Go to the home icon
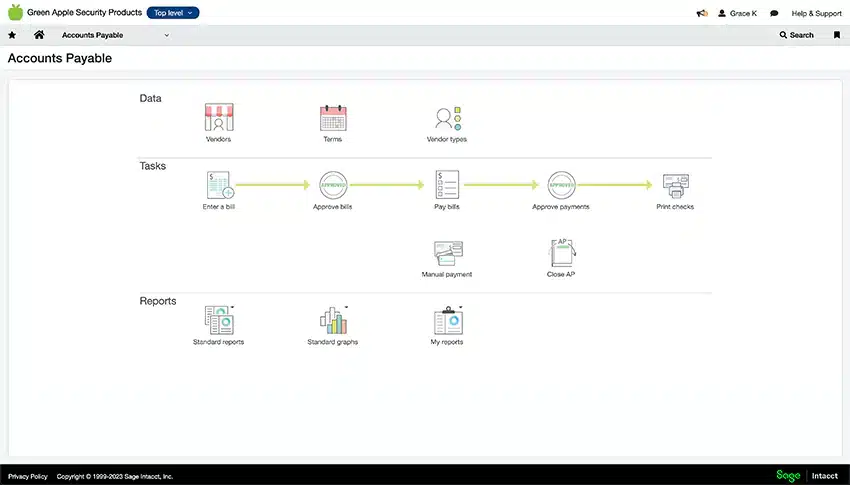 [39, 35]
